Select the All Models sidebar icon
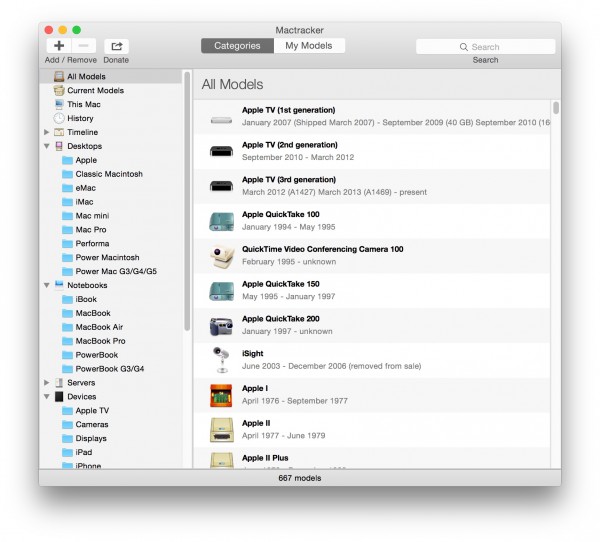 (59, 76)
